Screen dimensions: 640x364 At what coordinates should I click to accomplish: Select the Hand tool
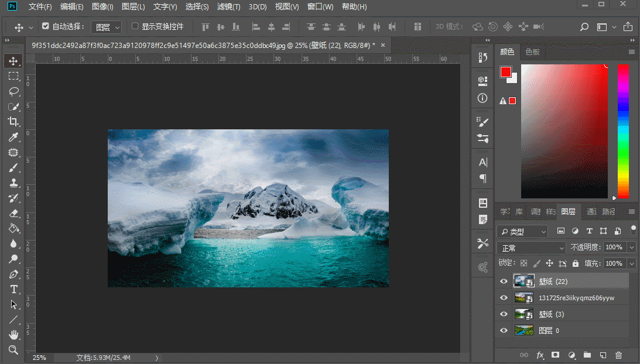tap(13, 335)
